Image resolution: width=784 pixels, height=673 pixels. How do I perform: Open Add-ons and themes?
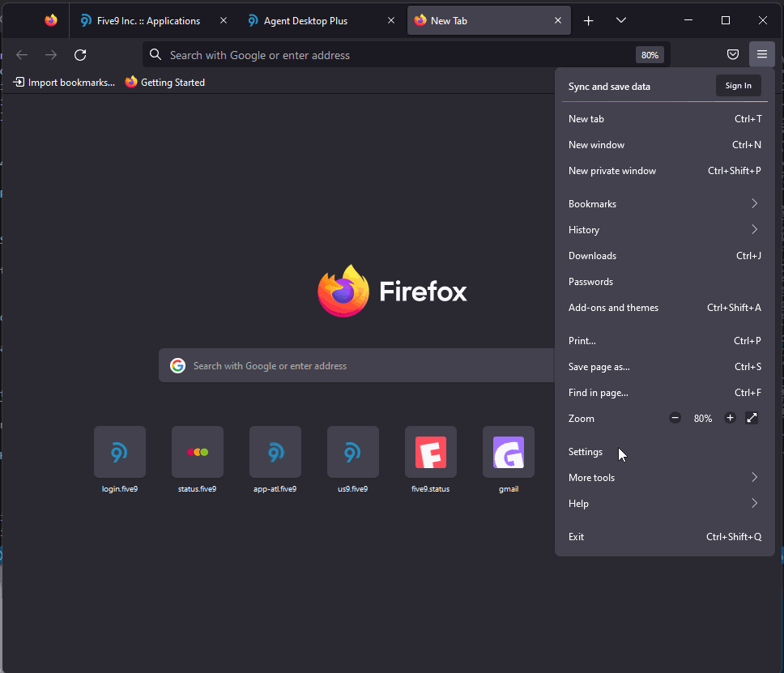click(x=664, y=308)
